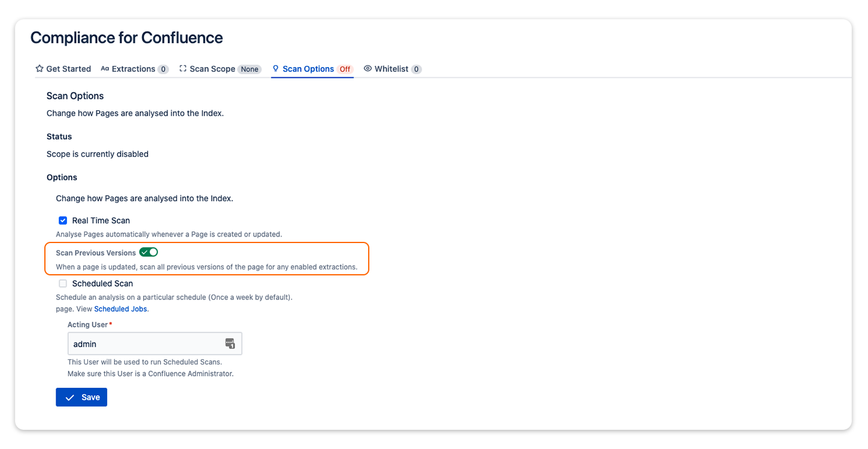The height and width of the screenshot is (449, 868).
Task: Click the star icon beside Get Started
Action: tap(40, 69)
